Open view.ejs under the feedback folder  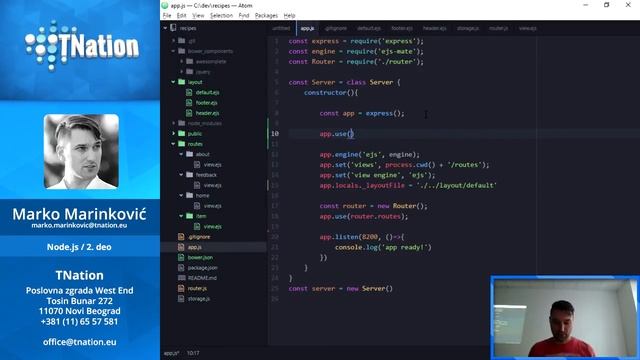point(213,185)
